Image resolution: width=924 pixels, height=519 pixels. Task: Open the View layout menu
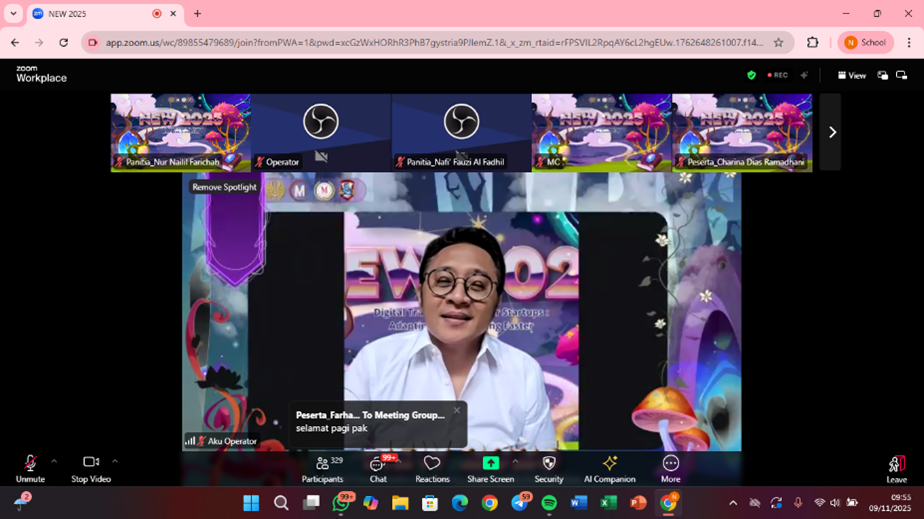[x=851, y=75]
